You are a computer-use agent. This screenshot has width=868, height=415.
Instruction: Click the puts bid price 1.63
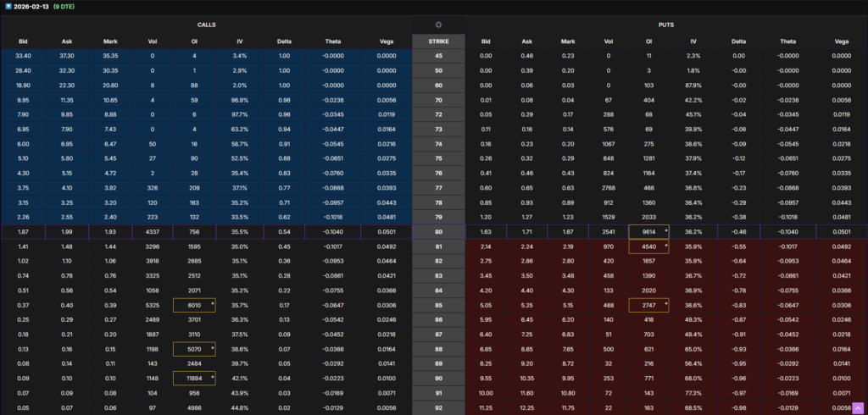point(486,231)
